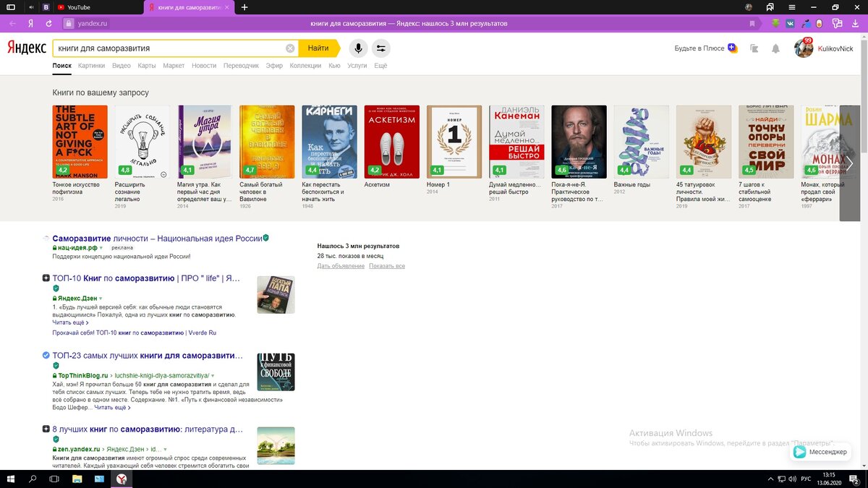The image size is (868, 488).
Task: Open the notifications bell icon
Action: [775, 48]
